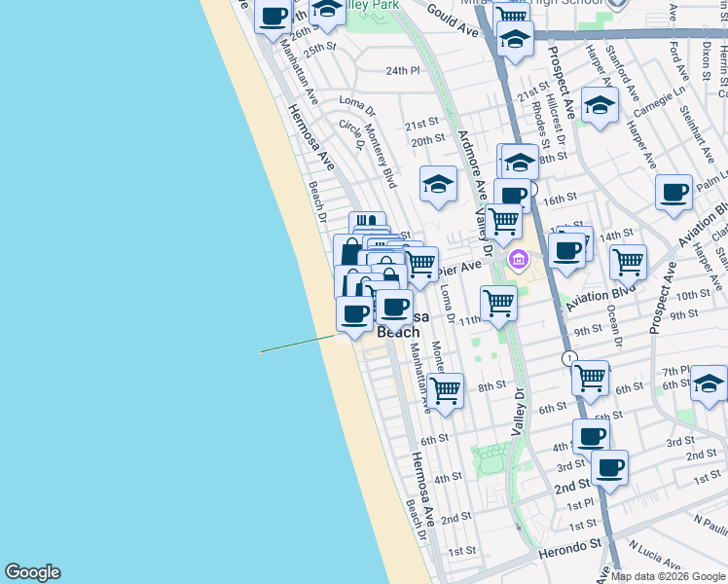Screen dimensions: 728x584
Task: Click the 'Steinhart Ave' street label
Action: (x=697, y=134)
